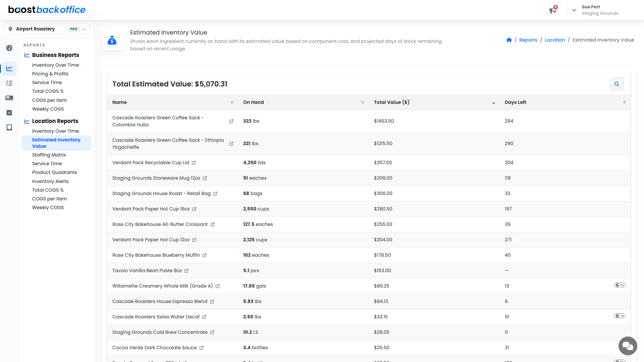This screenshot has width=644, height=362.
Task: Open Business Reports Service Time
Action: 47,82
